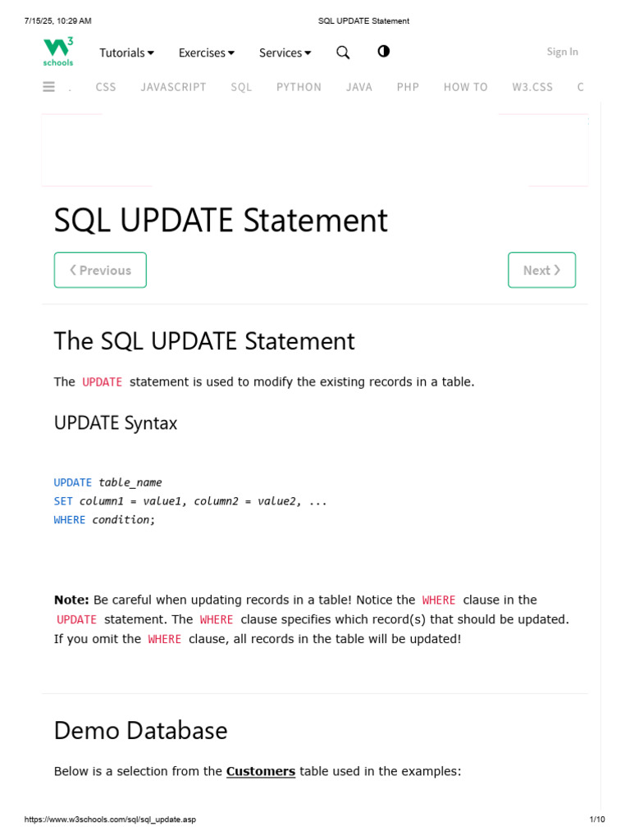630x840 pixels.
Task: Open the HOW TO tab
Action: 465,87
